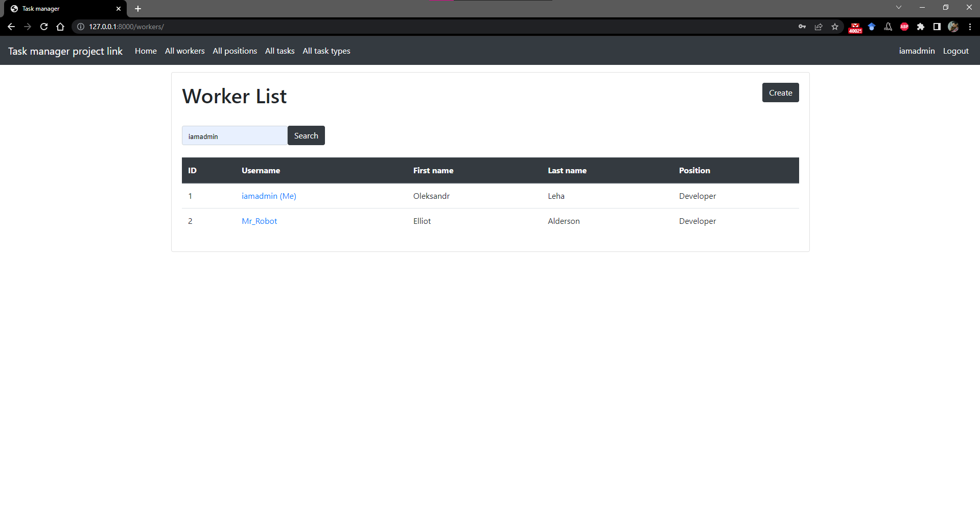980x531 pixels.
Task: Restore down the browser window
Action: [946, 7]
